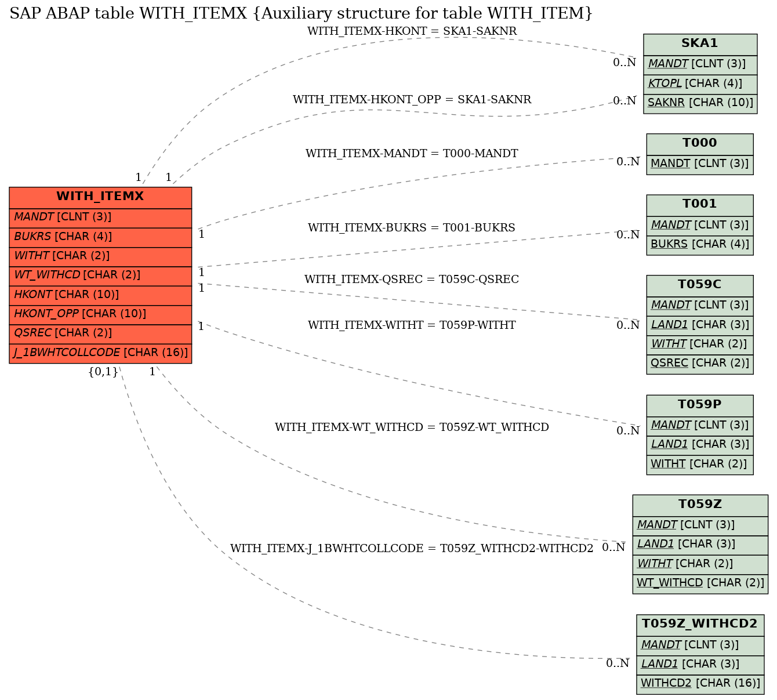The image size is (777, 700).
Task: Select WT_WITHCD [CHAR (2)] field in WITH_ITEMX
Action: click(100, 275)
